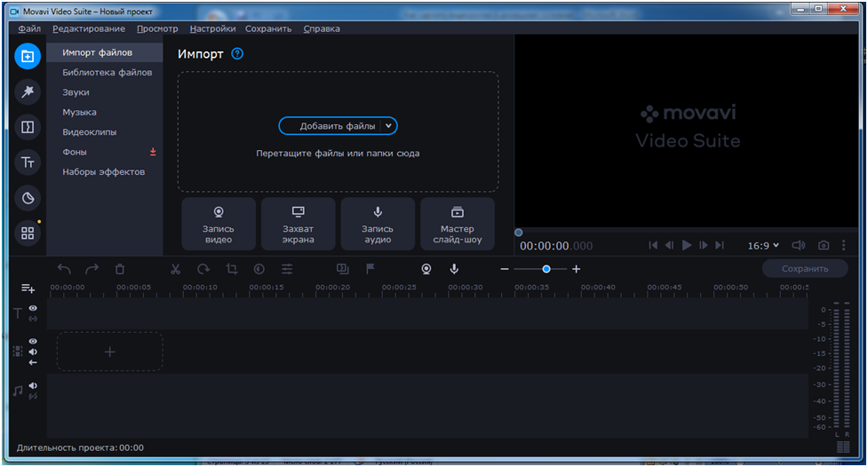The height and width of the screenshot is (467, 868).
Task: Open the Настройки menu
Action: pos(212,28)
